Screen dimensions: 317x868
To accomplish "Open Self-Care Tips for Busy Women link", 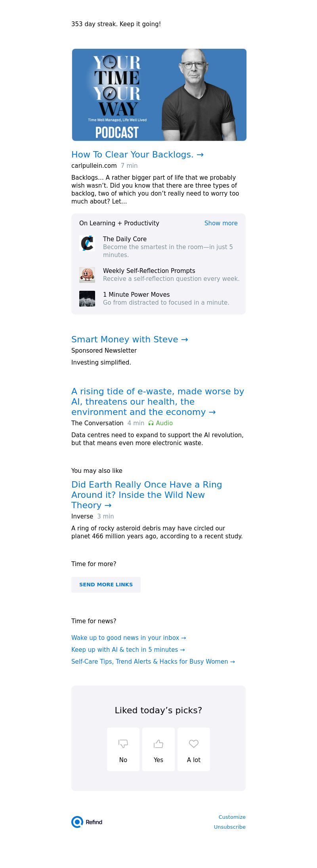I will [153, 662].
